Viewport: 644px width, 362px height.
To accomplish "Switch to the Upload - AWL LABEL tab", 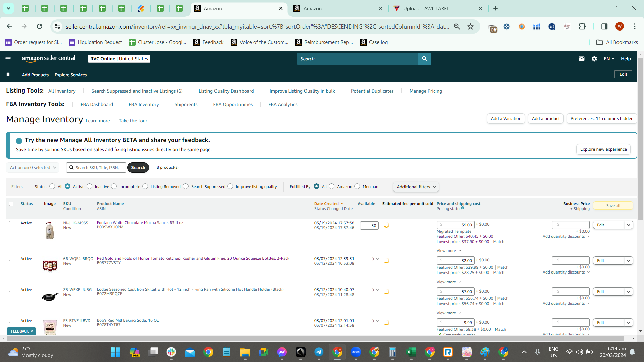I will point(438,8).
